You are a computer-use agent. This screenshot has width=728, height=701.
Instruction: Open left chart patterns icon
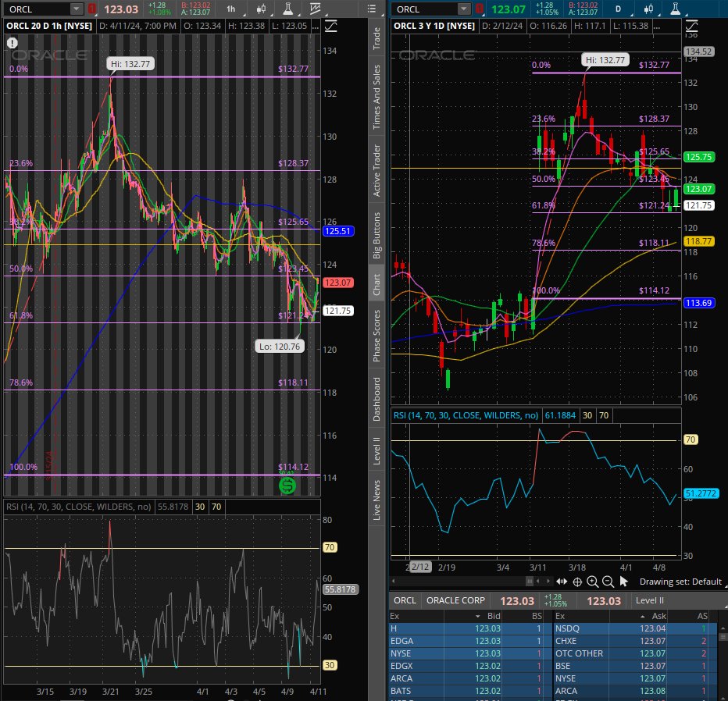pyautogui.click(x=316, y=9)
